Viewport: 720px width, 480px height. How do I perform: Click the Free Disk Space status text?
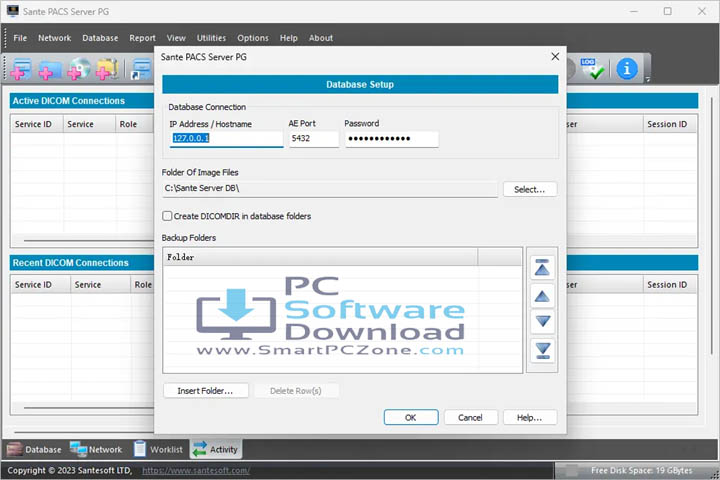pos(641,470)
